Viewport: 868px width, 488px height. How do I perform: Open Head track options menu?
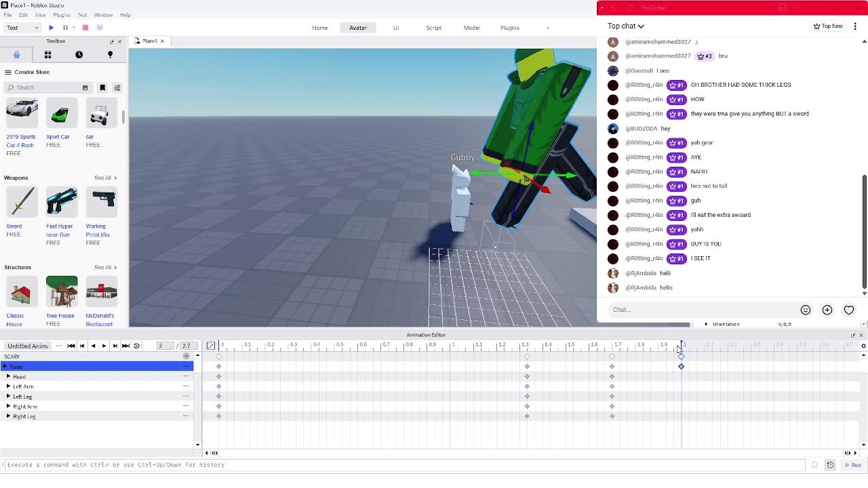186,376
